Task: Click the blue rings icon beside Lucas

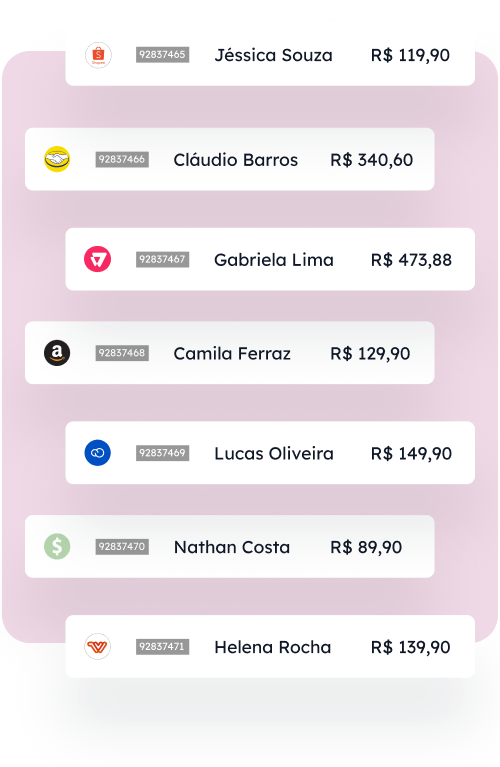Action: click(98, 453)
